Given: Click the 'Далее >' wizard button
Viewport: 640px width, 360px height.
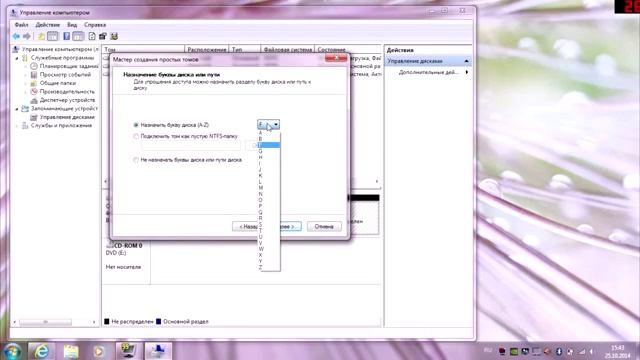Looking at the screenshot, I should tap(291, 227).
